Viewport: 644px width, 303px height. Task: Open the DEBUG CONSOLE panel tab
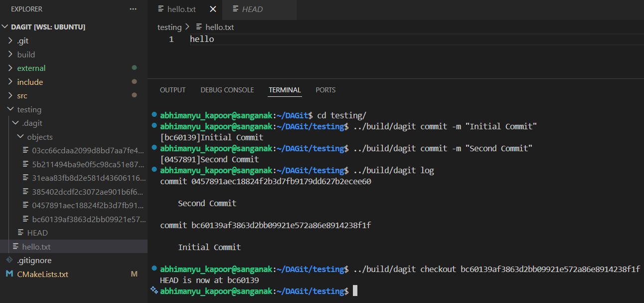click(227, 90)
